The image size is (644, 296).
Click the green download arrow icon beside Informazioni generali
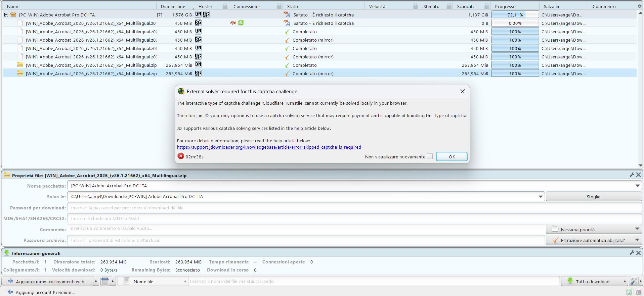7,253
